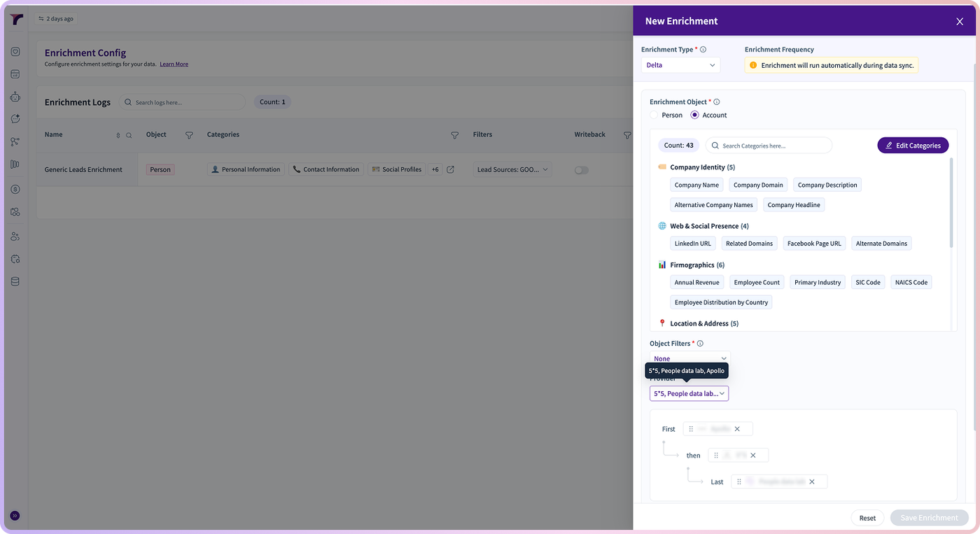Close the New Enrichment panel

click(960, 22)
